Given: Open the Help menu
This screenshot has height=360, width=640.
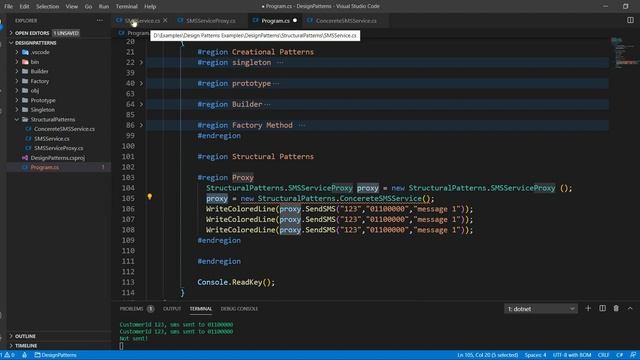Looking at the screenshot, I should tap(150, 6).
